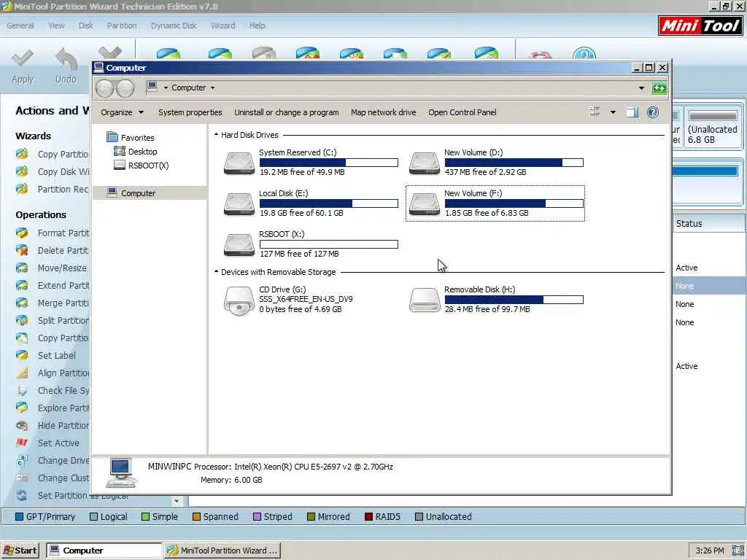The width and height of the screenshot is (747, 560).
Task: Click the Computer taskbar button
Action: point(104,551)
